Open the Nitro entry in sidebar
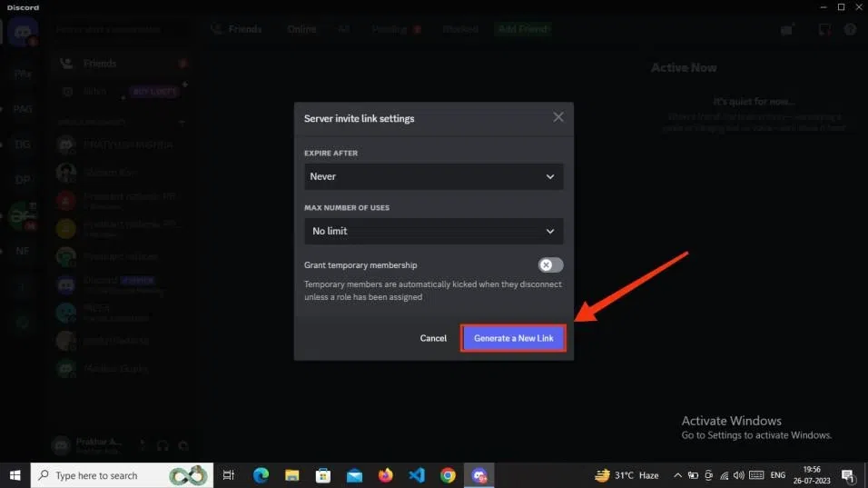Screen dimensions: 868x488 coord(122,92)
